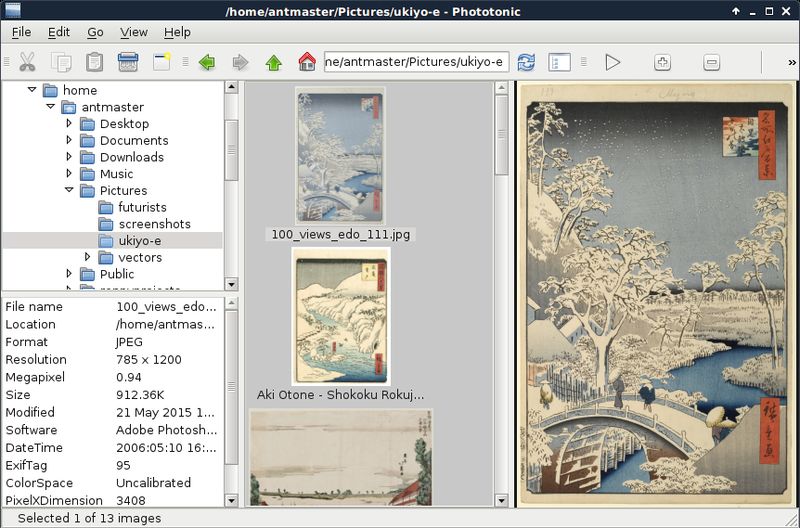The width and height of the screenshot is (800, 528).
Task: Click info panel scrollbar up arrow
Action: [x=231, y=304]
